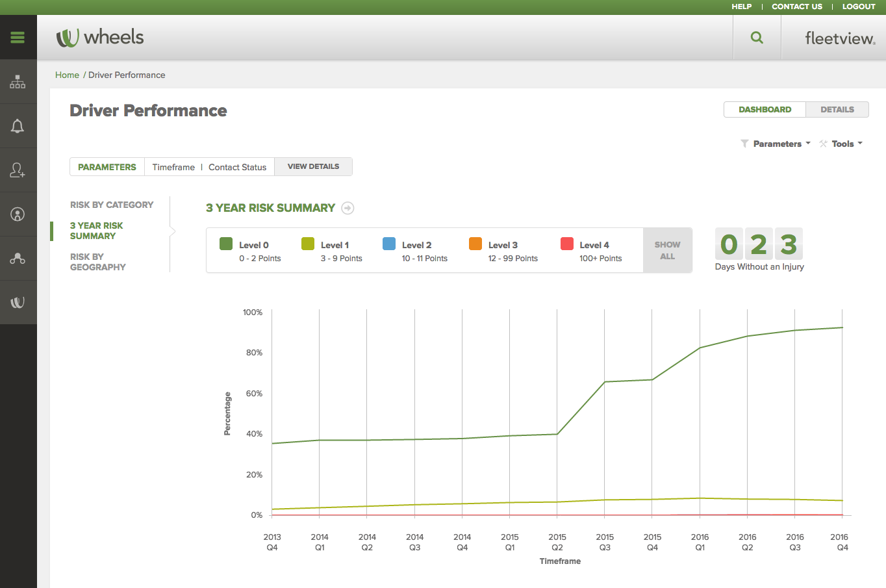886x588 pixels.
Task: Click the add user sidebar icon
Action: click(18, 170)
